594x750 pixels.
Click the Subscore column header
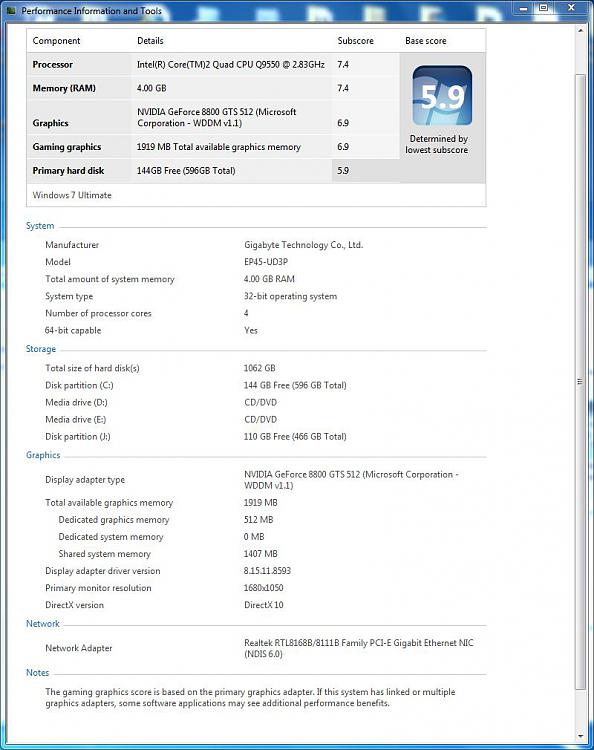(355, 41)
